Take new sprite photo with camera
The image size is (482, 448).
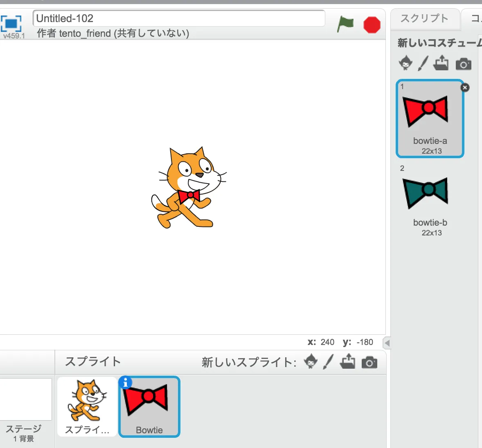(369, 362)
